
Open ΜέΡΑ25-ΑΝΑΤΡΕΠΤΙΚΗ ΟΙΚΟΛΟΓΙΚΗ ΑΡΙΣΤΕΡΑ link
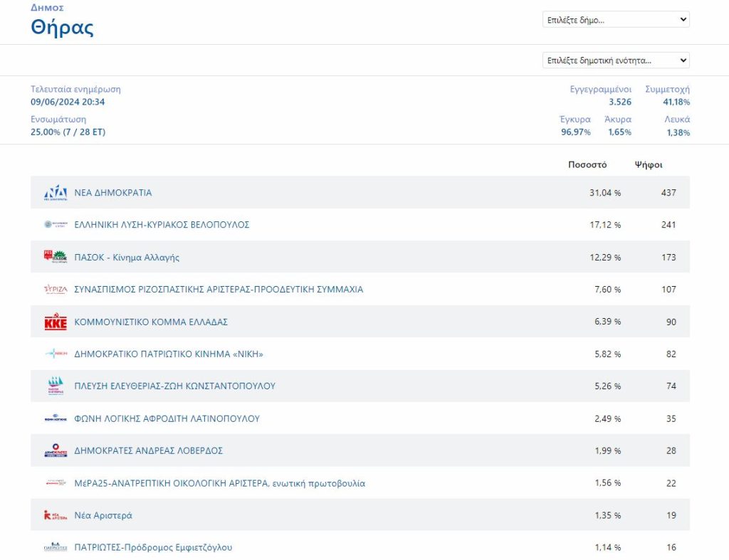220,483
